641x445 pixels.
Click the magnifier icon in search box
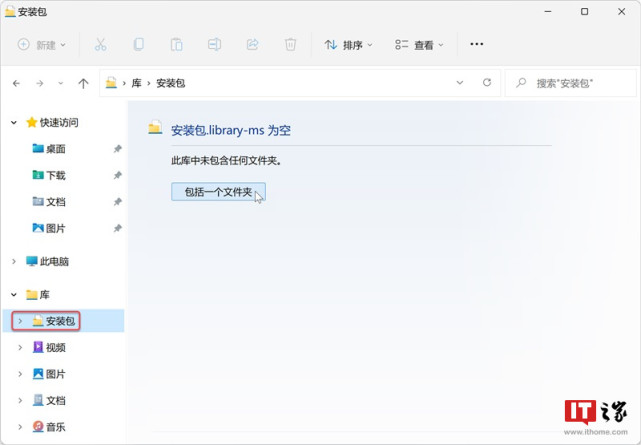[x=521, y=83]
